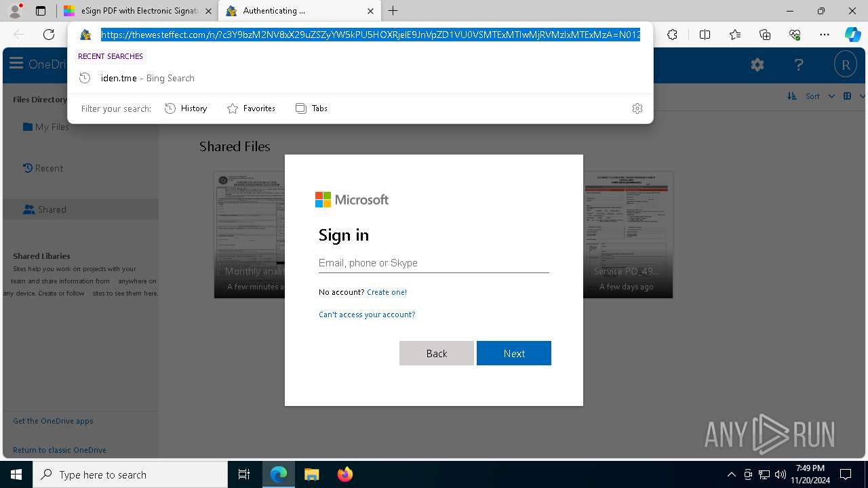Click the Files Directory heading
This screenshot has height=488, width=868.
(x=40, y=100)
